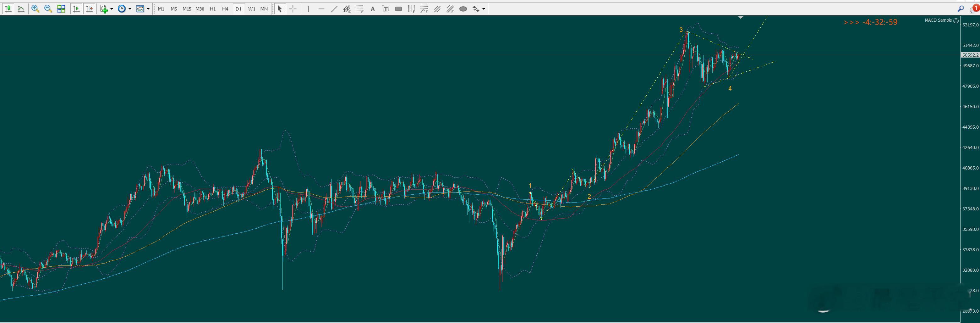Pick the vertical line drawing tool
This screenshot has width=980, height=323.
point(308,9)
